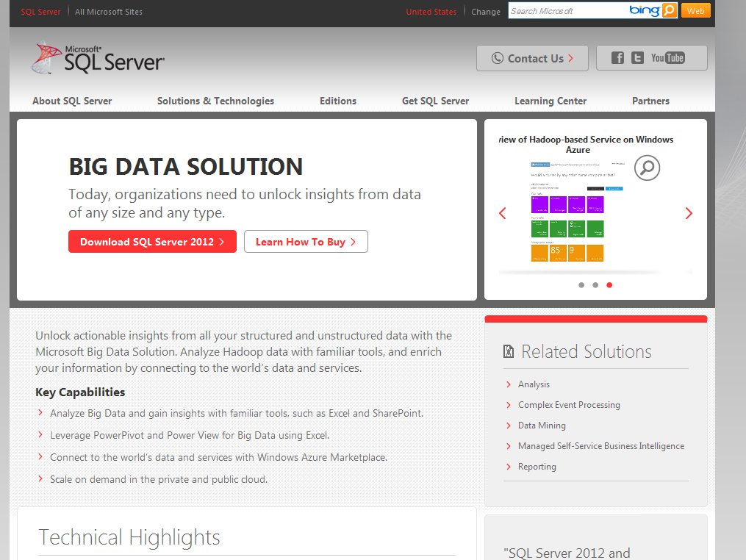Click the Contact Us button
Screen dimensions: 746x560
point(532,58)
